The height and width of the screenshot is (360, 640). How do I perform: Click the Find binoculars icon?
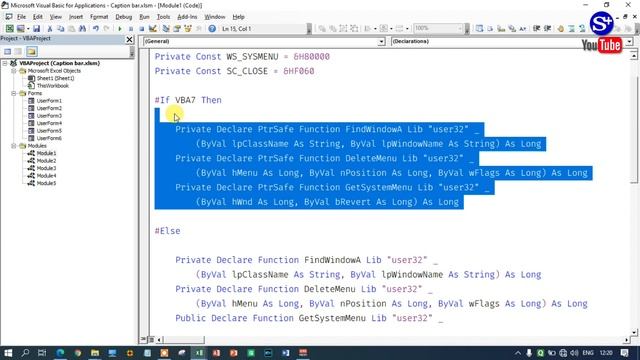pos(82,29)
